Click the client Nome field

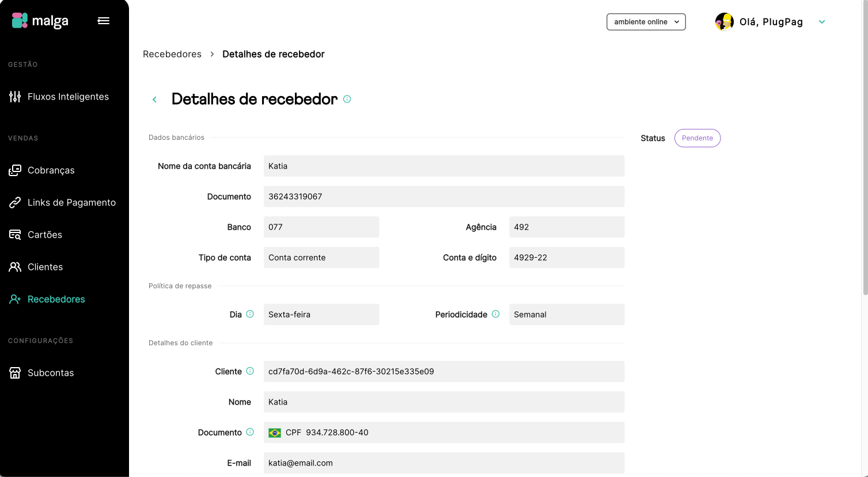coord(444,402)
